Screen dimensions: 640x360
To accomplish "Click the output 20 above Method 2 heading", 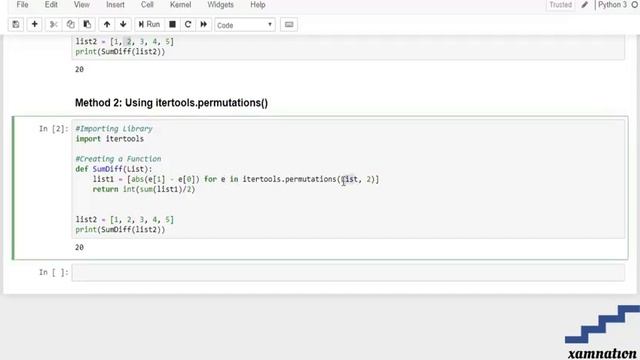I will pyautogui.click(x=79, y=69).
